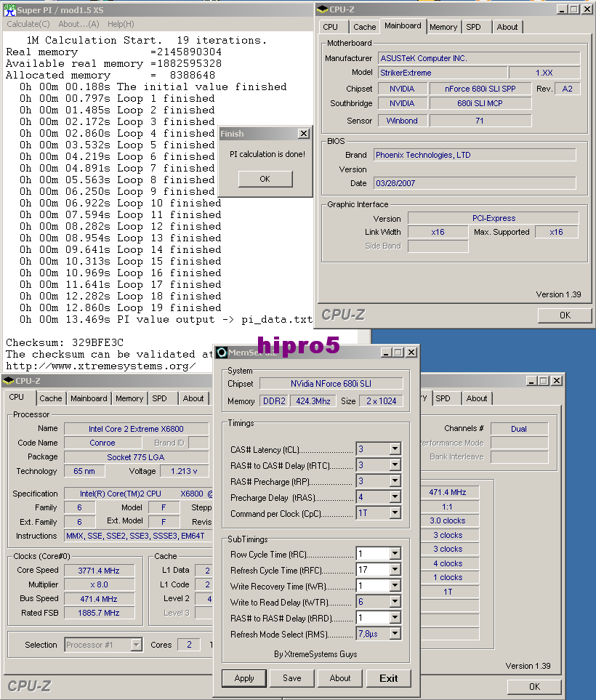Select Memory tab in bottom-left CPU-Z window
This screenshot has height=700, width=596.
(x=129, y=398)
